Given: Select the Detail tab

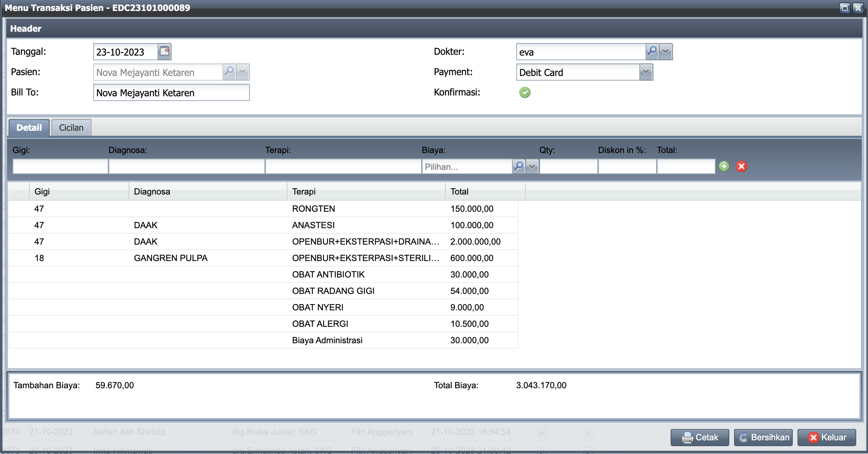Looking at the screenshot, I should click(29, 128).
